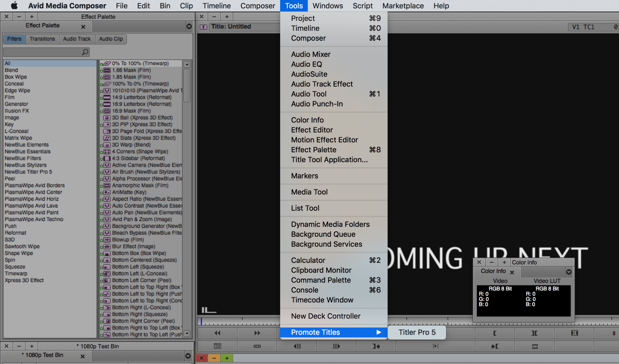Screen dimensions: 619x364
Task: Click the Blur Effect (Image) icon
Action: [107, 246]
